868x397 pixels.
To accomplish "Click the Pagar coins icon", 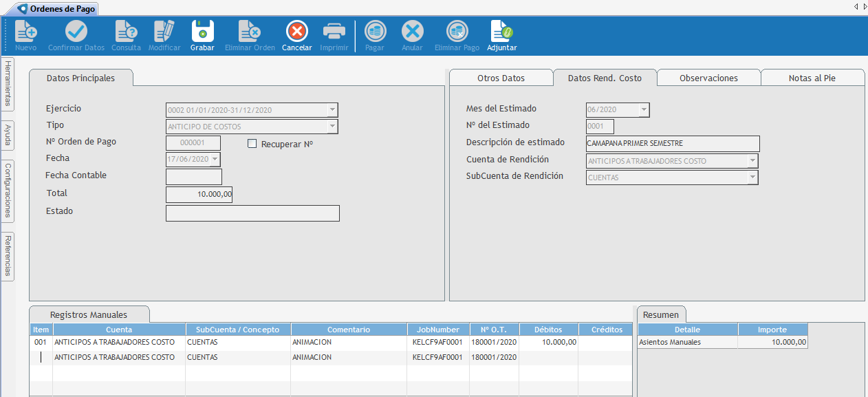I will pos(375,32).
